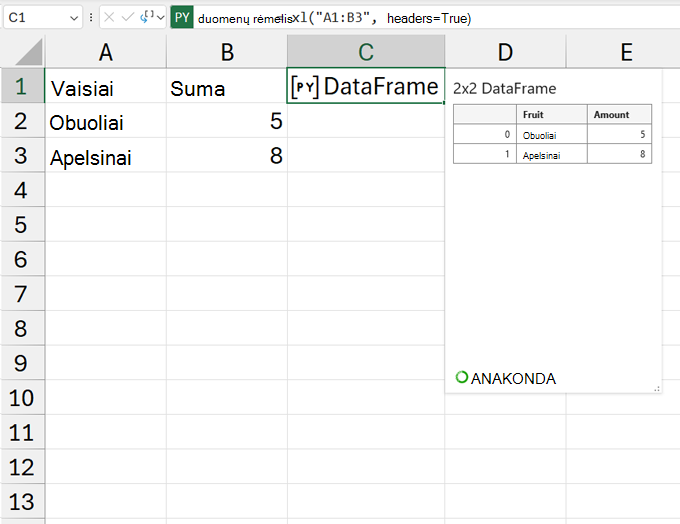Image resolution: width=680 pixels, height=524 pixels.
Task: Click cell B1 containing Suma
Action: point(227,86)
